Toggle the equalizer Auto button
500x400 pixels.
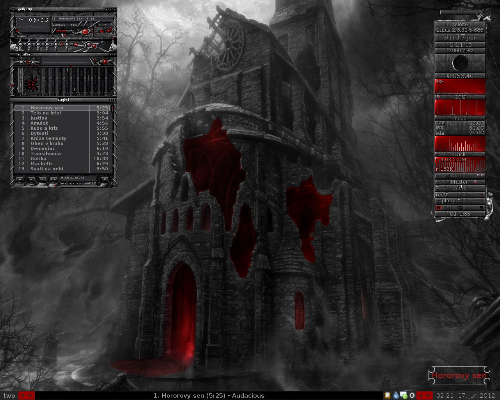tap(33, 62)
